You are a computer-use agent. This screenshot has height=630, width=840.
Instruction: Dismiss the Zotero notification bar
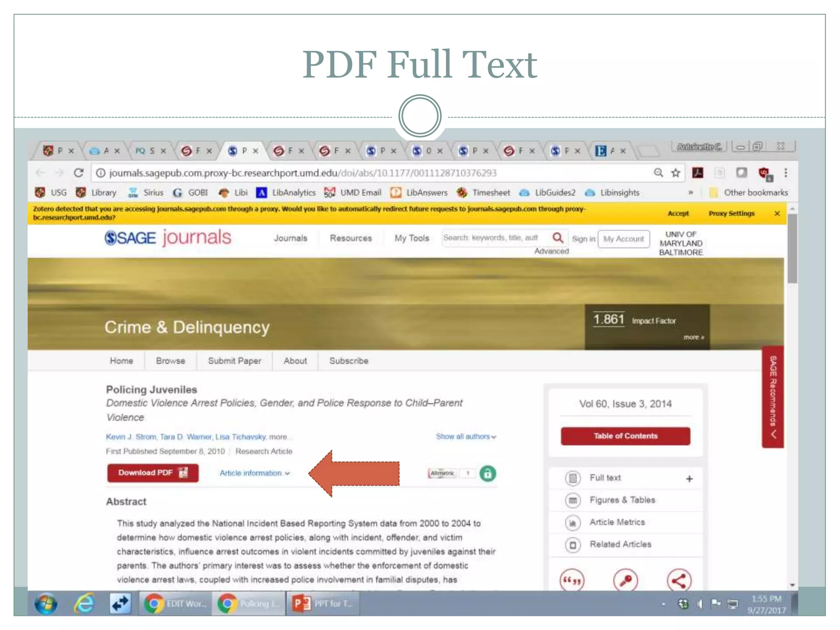pos(777,213)
